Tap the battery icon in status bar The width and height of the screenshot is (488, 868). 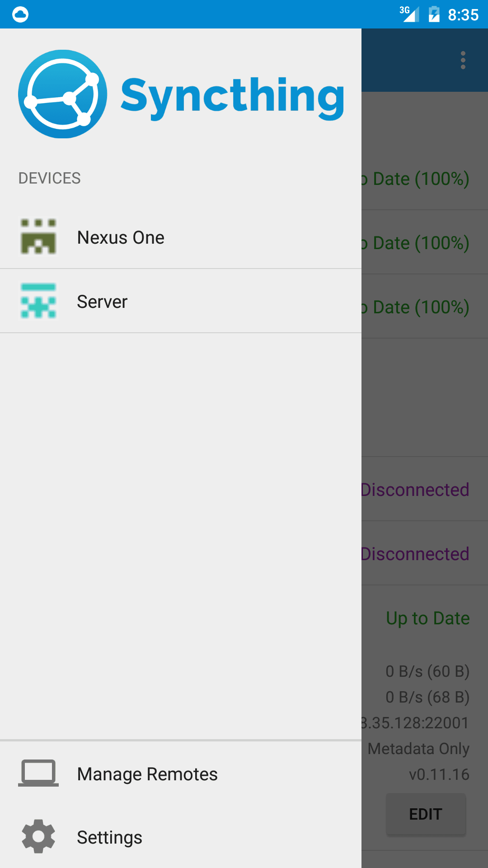coord(434,14)
